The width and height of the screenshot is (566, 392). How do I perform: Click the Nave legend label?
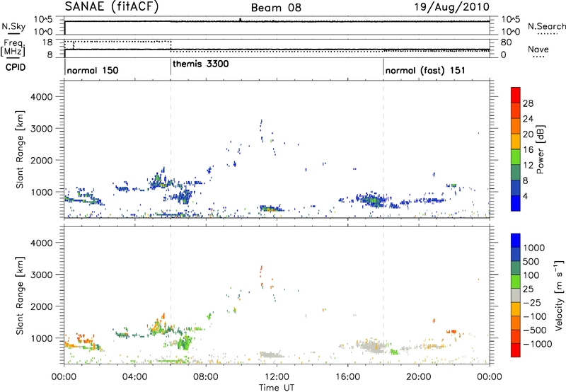pyautogui.click(x=538, y=49)
